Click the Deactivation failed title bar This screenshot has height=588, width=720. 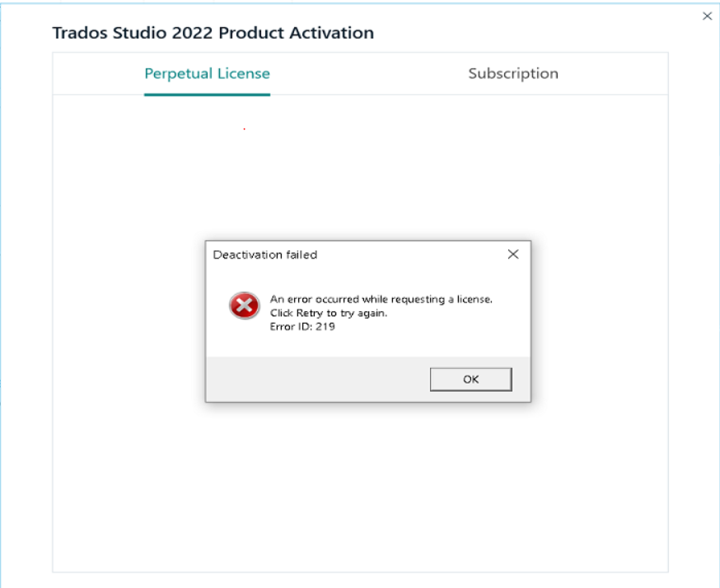[x=265, y=254]
